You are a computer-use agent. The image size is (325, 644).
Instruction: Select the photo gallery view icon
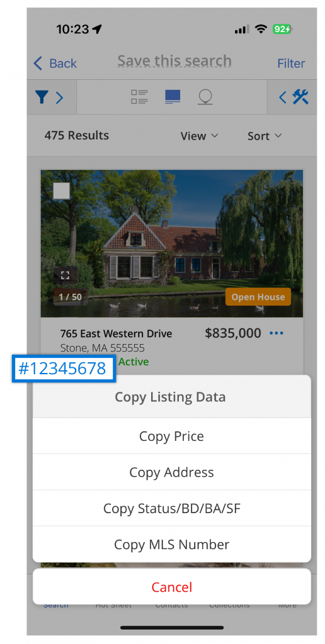(173, 97)
